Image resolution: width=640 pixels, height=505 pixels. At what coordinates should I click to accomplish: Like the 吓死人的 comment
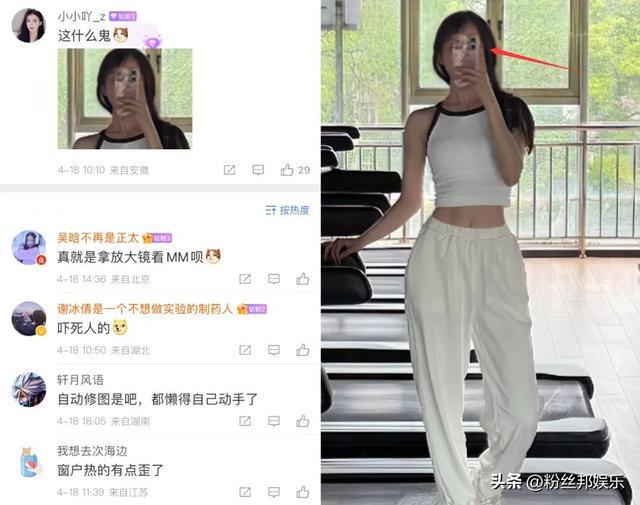point(302,350)
